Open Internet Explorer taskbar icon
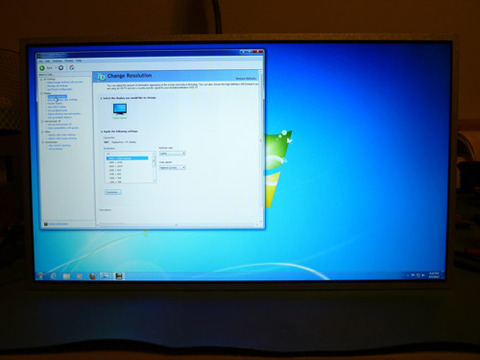The height and width of the screenshot is (360, 480). tap(53, 276)
